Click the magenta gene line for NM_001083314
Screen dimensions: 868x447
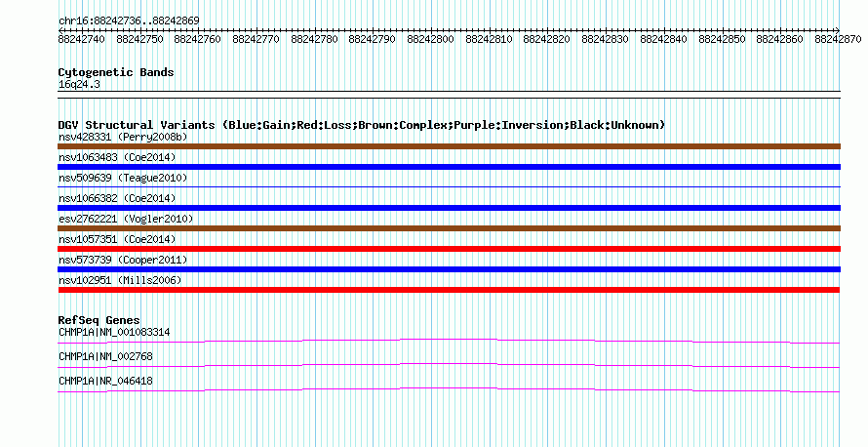pos(449,342)
